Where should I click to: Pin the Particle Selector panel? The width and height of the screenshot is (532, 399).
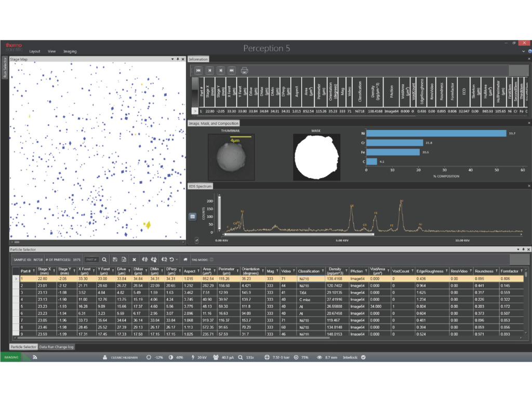[x=524, y=249]
